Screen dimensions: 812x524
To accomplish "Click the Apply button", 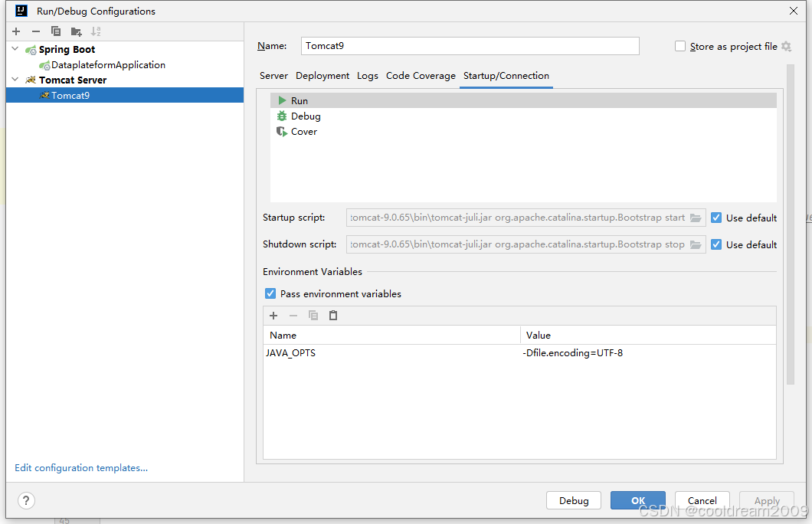I will click(x=767, y=501).
